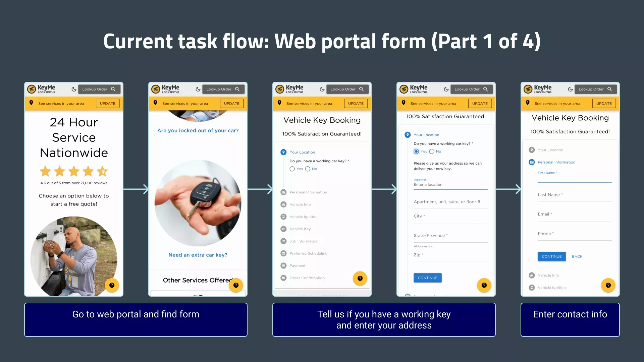
Task: Click the personal information section icon
Action: coord(283,192)
